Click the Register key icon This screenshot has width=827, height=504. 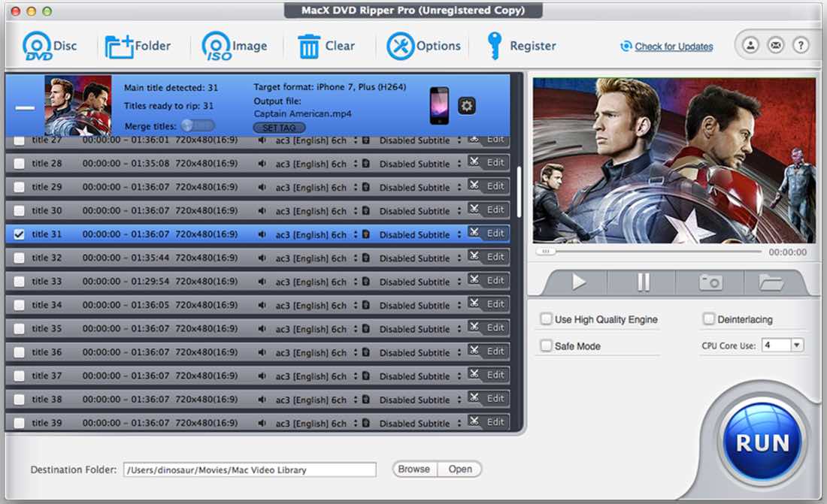494,47
